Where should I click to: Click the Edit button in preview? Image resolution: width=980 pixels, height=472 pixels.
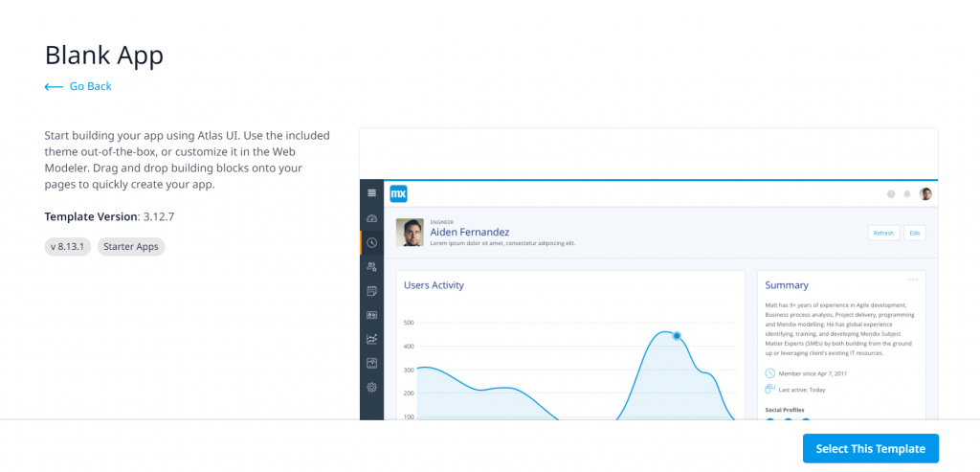click(x=914, y=233)
